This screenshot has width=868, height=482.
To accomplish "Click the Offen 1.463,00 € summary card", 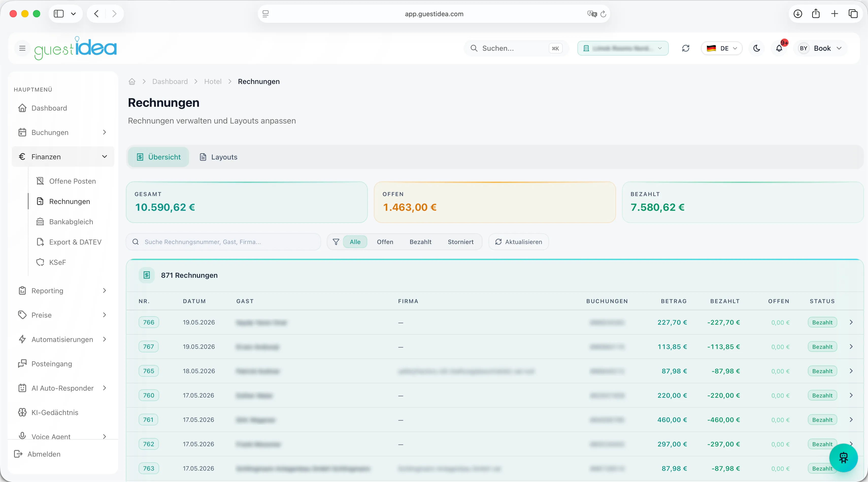I will [x=495, y=202].
